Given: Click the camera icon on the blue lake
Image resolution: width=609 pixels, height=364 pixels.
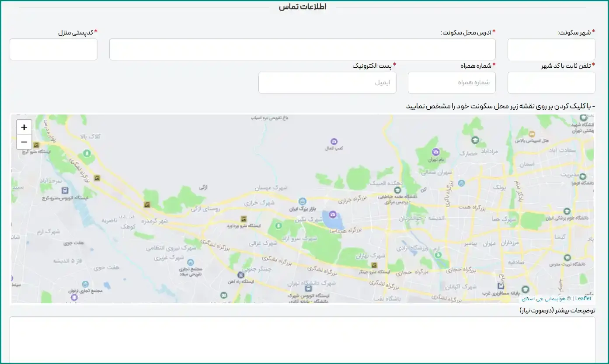Looking at the screenshot, I should pyautogui.click(x=332, y=214).
